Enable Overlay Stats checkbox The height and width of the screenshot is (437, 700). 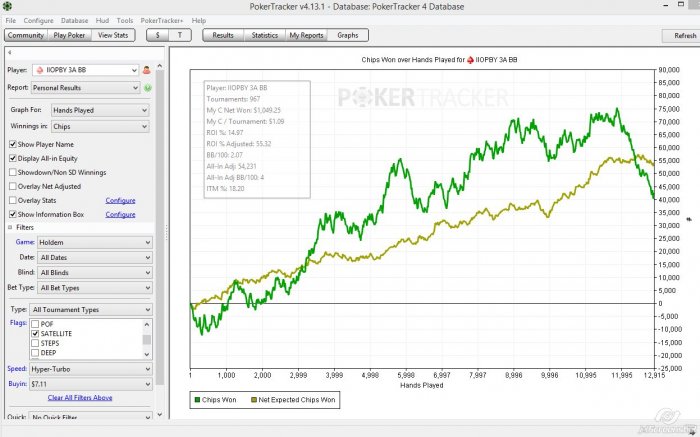tap(13, 200)
